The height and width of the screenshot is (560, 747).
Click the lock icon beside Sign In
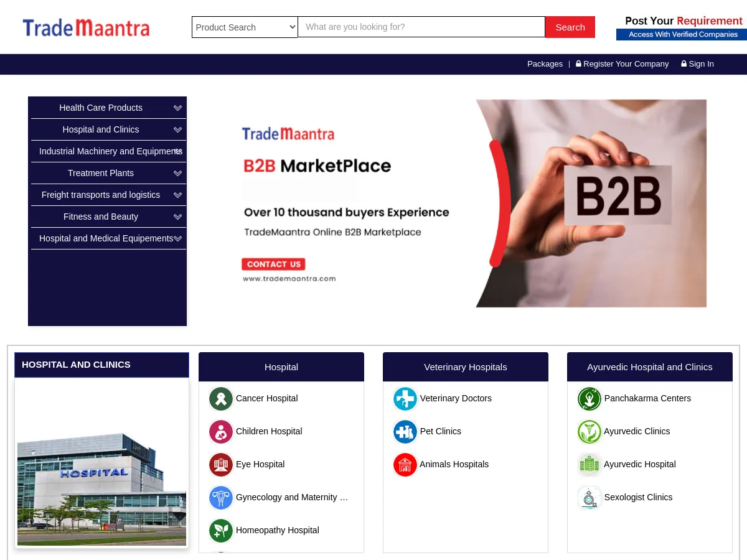684,63
